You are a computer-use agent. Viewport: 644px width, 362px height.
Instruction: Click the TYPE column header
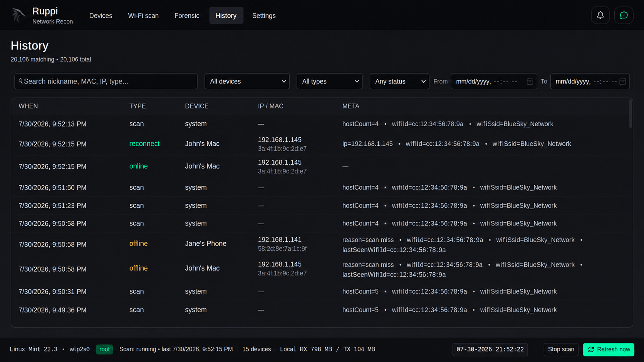click(138, 106)
